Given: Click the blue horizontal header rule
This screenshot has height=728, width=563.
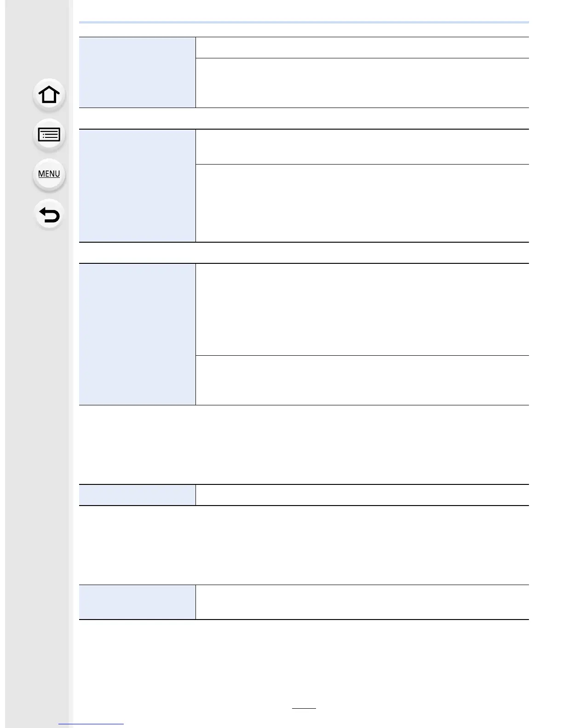Looking at the screenshot, I should 304,22.
